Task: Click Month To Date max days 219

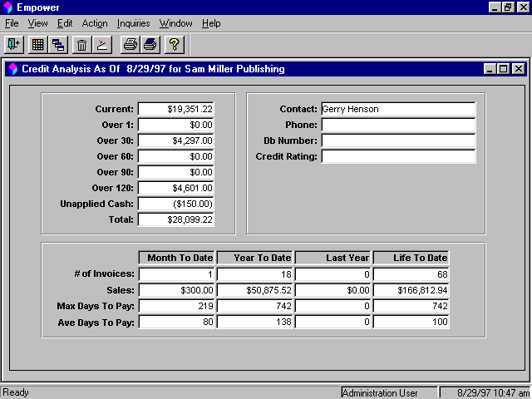Action: point(176,306)
